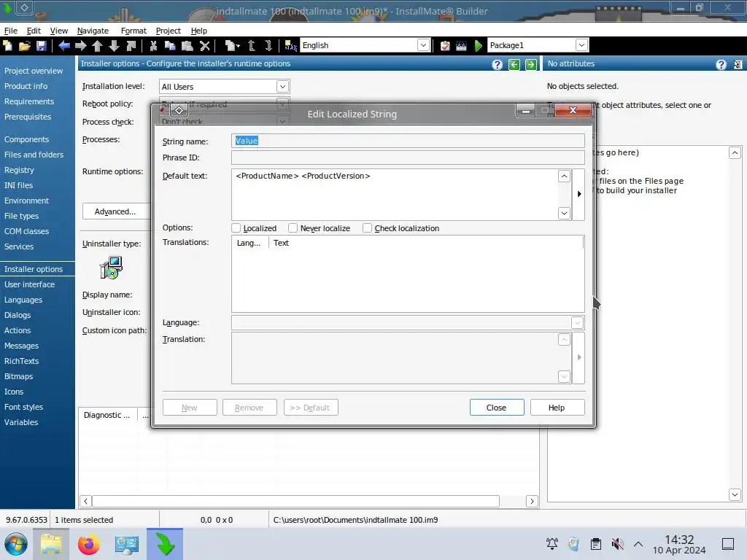Click the Cut scissors icon
The image size is (747, 560).
tap(153, 46)
